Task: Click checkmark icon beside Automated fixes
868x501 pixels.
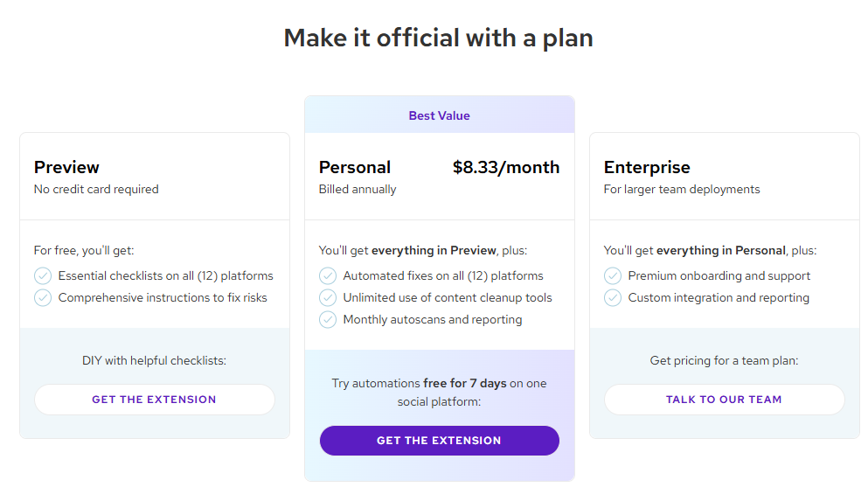Action: [328, 276]
